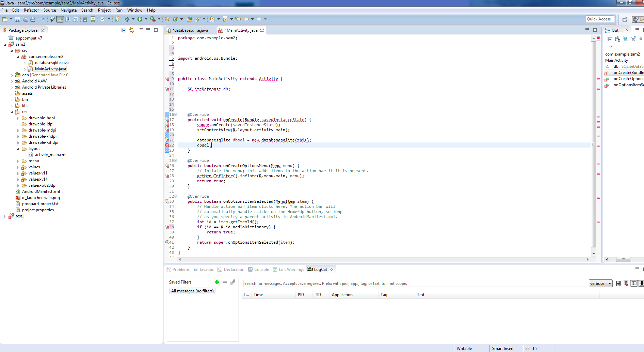
Task: Click the editor vertical scrollbar
Action: pos(594,144)
